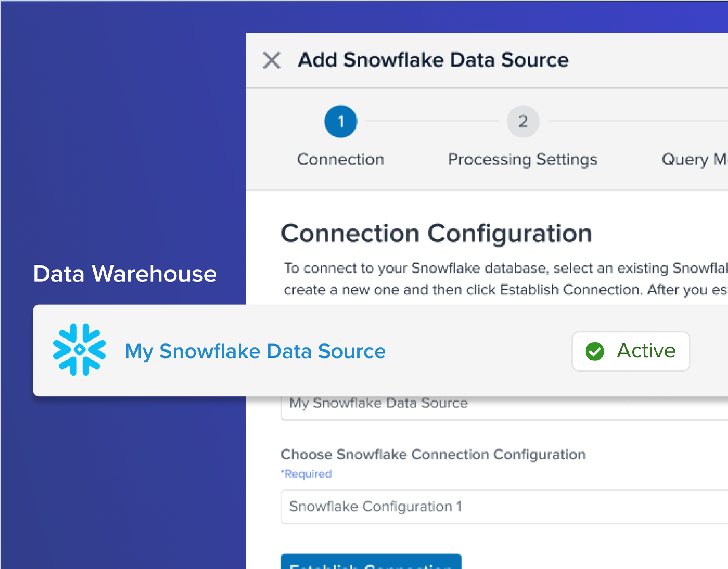
Task: Click Choose Snowflake Connection Configuration label
Action: (x=433, y=455)
